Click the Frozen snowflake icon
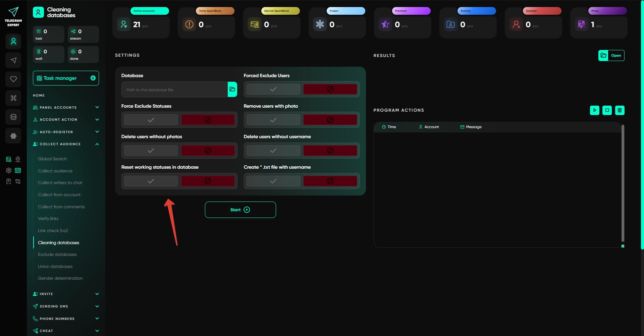 (320, 24)
